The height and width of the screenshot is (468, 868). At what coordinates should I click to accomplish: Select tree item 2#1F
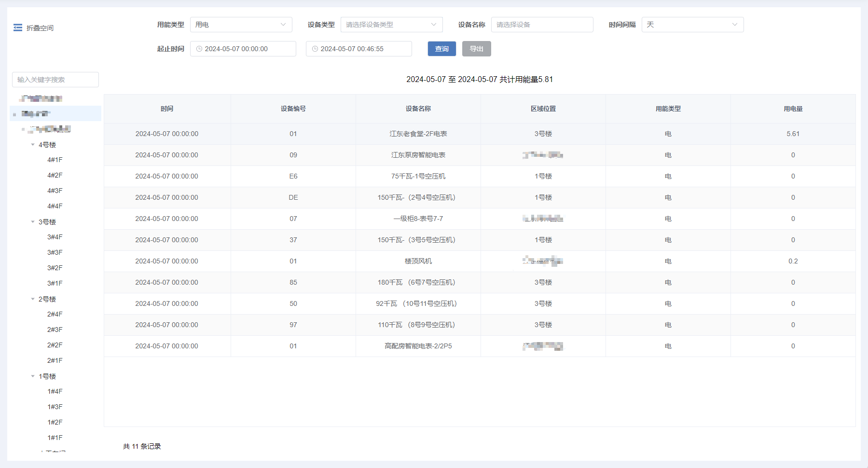coord(55,360)
